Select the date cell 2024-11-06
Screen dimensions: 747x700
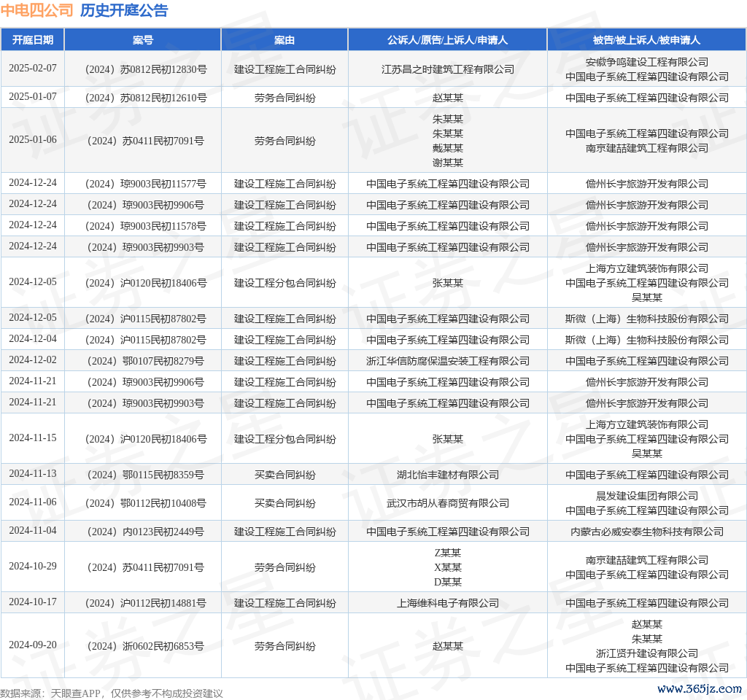click(x=32, y=502)
